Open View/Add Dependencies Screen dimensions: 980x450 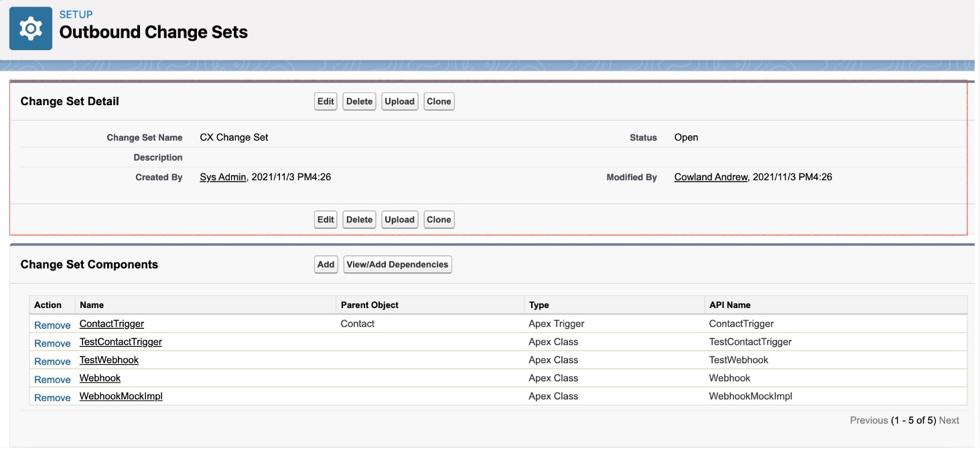(397, 265)
